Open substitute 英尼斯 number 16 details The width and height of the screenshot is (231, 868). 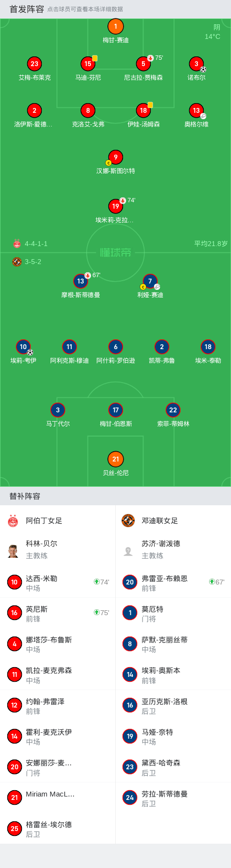tap(58, 613)
